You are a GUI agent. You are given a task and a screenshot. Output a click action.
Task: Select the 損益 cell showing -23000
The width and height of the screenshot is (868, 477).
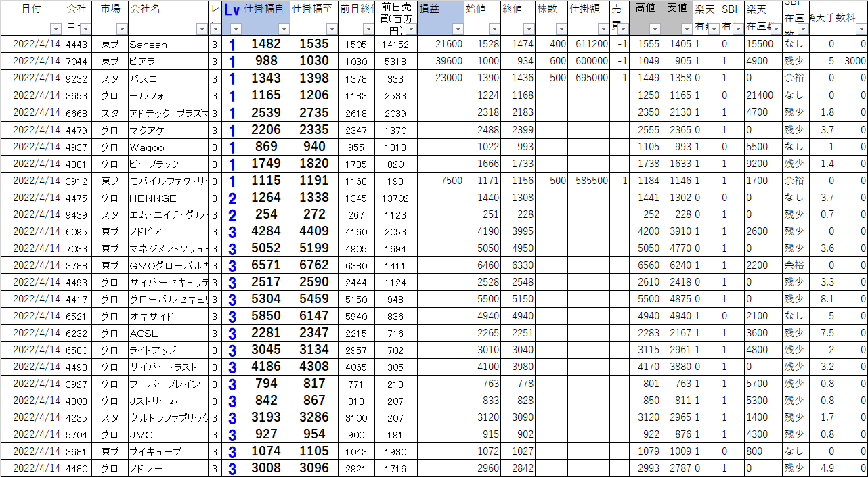[x=441, y=78]
